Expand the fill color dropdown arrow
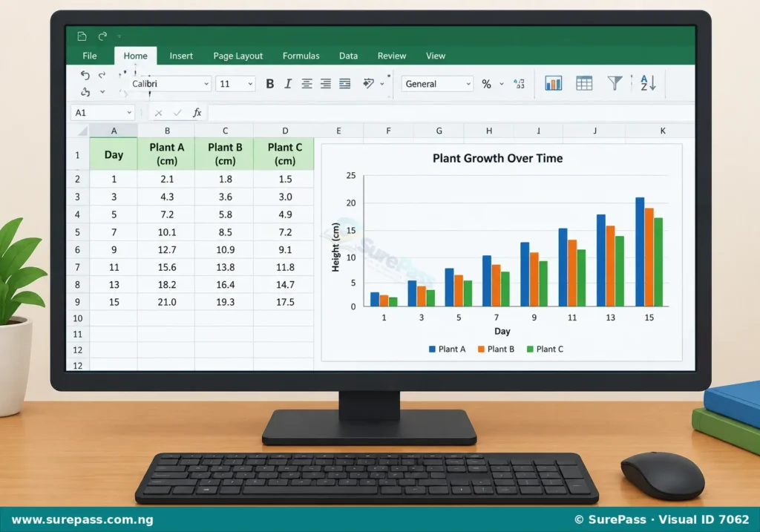This screenshot has width=760, height=532. tap(382, 84)
